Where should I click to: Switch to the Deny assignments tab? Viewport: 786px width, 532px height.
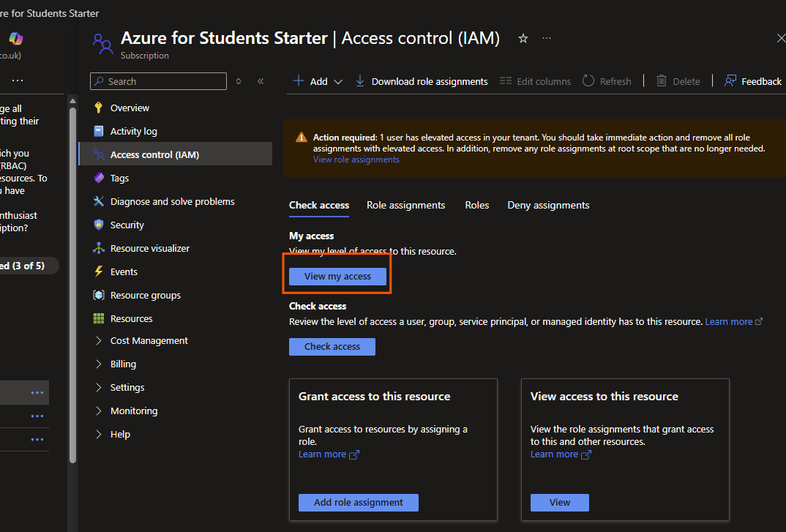pyautogui.click(x=548, y=205)
